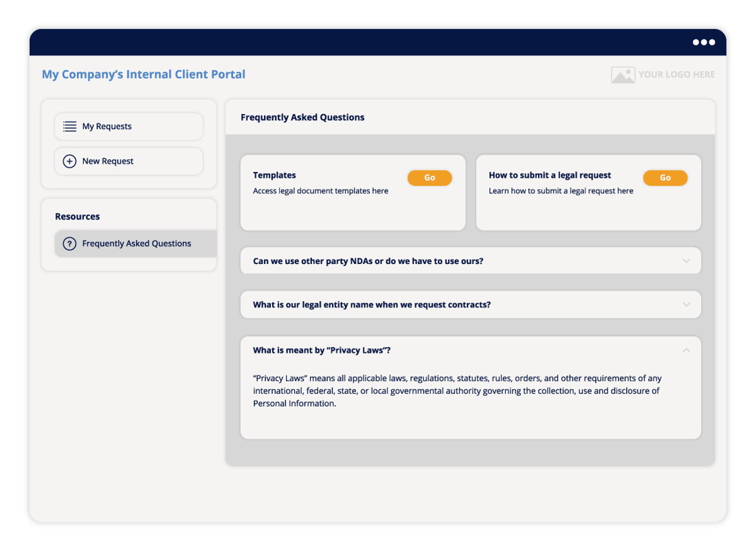Click the question mark icon for Frequently Asked Questions
Screen dimensions: 756x557
[69, 243]
